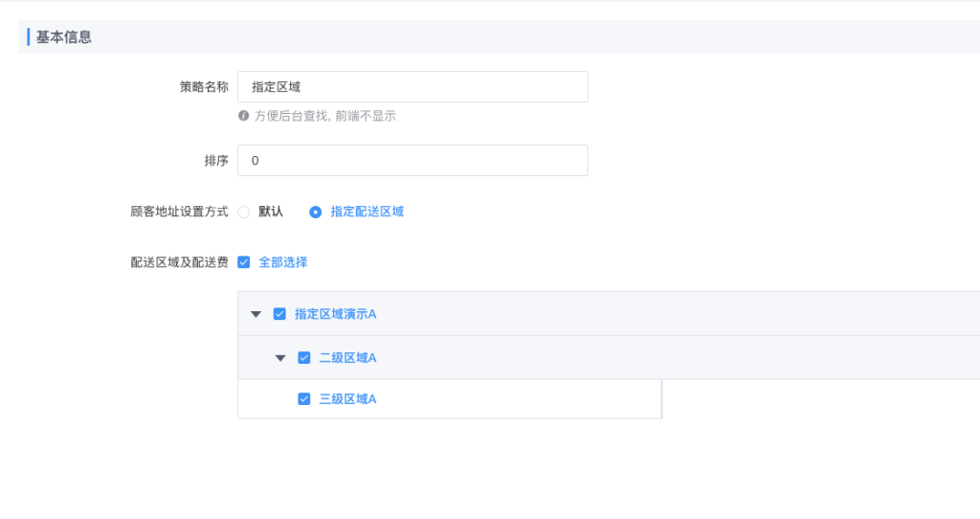980x519 pixels.
Task: Click the info icon below the 策略名称 field
Action: pyautogui.click(x=244, y=116)
